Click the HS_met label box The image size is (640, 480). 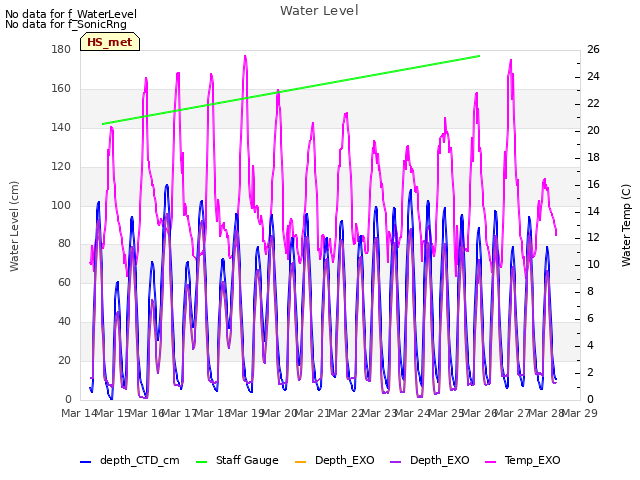click(x=110, y=42)
